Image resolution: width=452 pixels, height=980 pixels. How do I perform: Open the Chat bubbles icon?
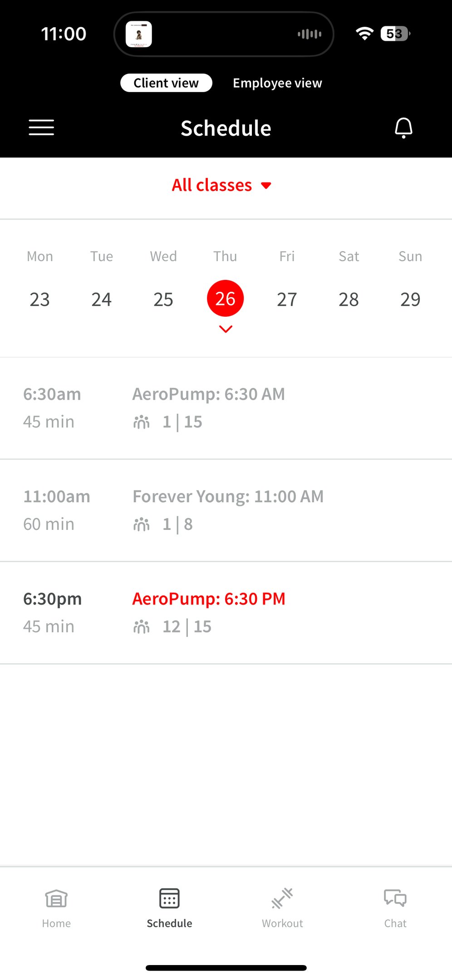click(x=395, y=898)
